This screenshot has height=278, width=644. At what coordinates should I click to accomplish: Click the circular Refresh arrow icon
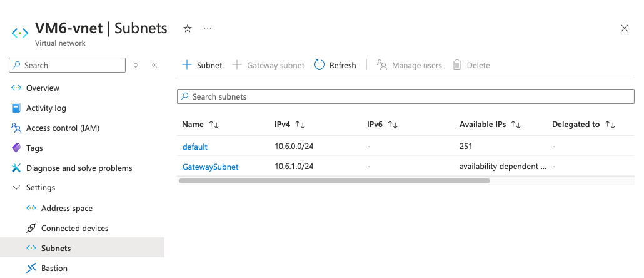319,64
